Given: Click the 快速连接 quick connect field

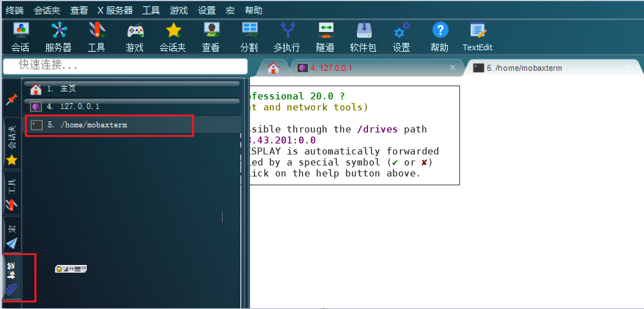Looking at the screenshot, I should pyautogui.click(x=125, y=66).
